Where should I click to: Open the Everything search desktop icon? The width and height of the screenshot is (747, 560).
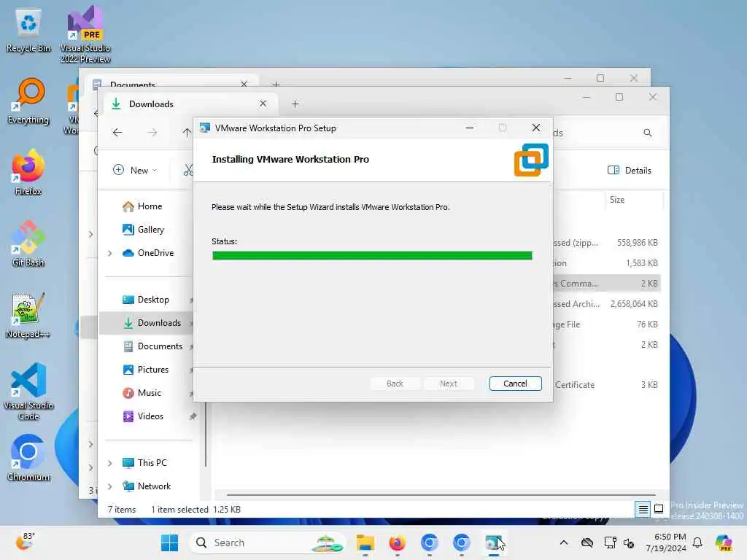click(28, 101)
